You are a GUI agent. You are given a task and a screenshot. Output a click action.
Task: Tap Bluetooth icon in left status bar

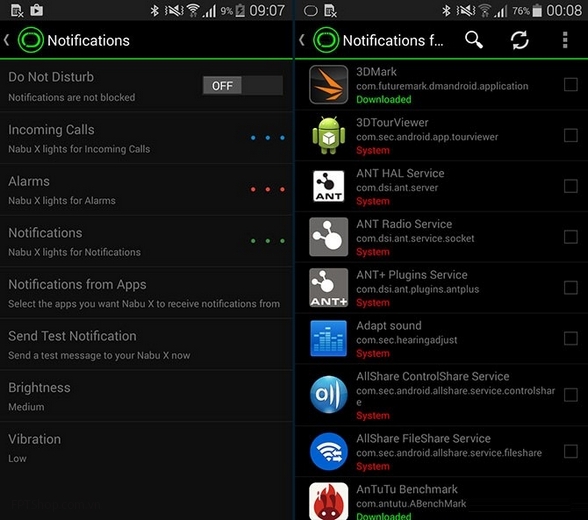pyautogui.click(x=154, y=10)
